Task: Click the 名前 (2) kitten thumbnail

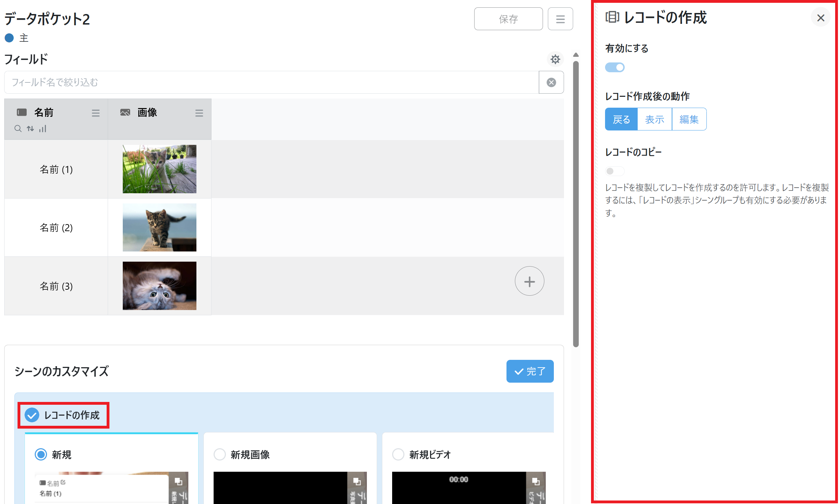Action: click(x=159, y=227)
